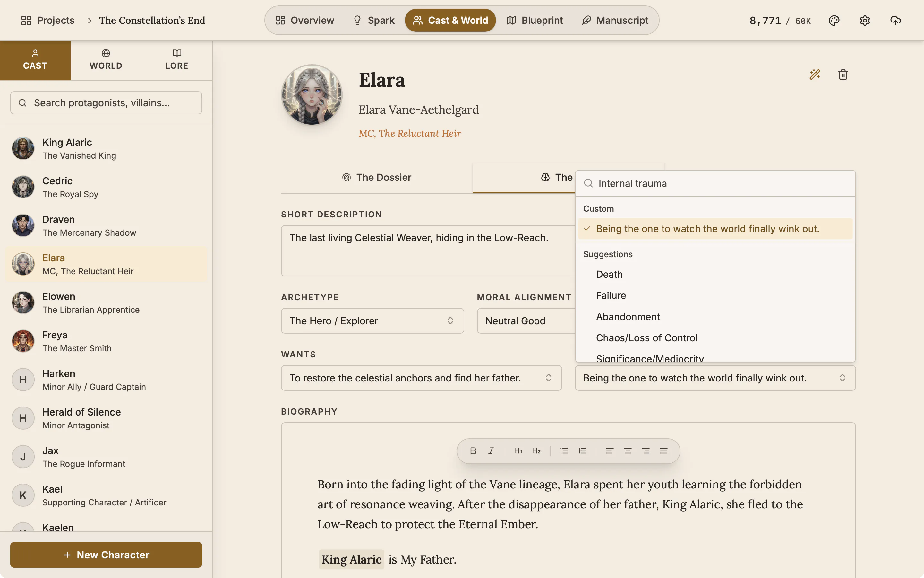
Task: Click Freya's avatar in cast list
Action: point(23,341)
